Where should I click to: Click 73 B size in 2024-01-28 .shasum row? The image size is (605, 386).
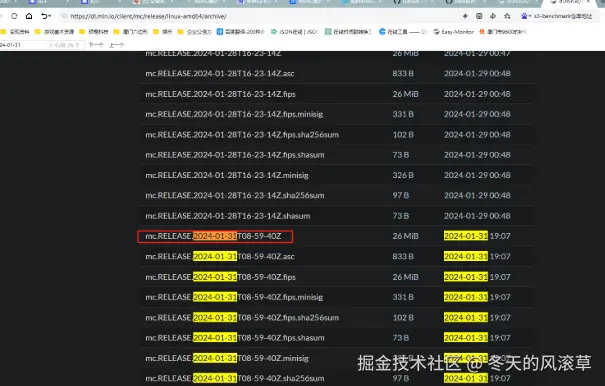pyautogui.click(x=401, y=216)
